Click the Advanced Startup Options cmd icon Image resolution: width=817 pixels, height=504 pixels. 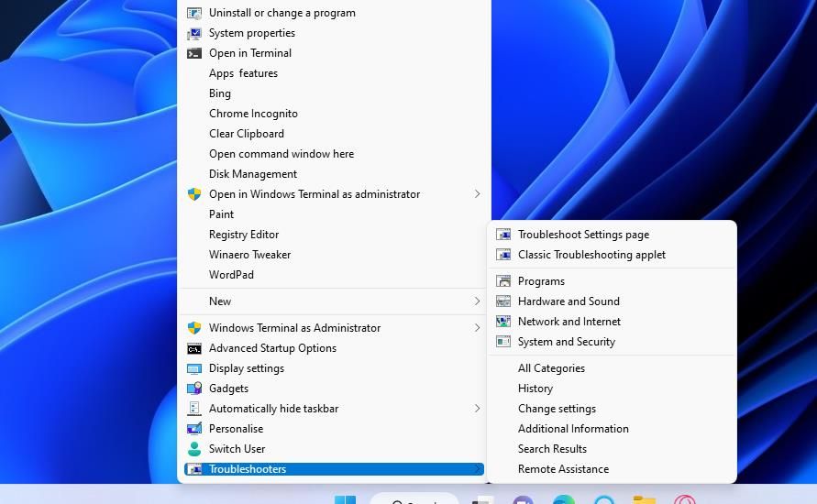(x=194, y=348)
